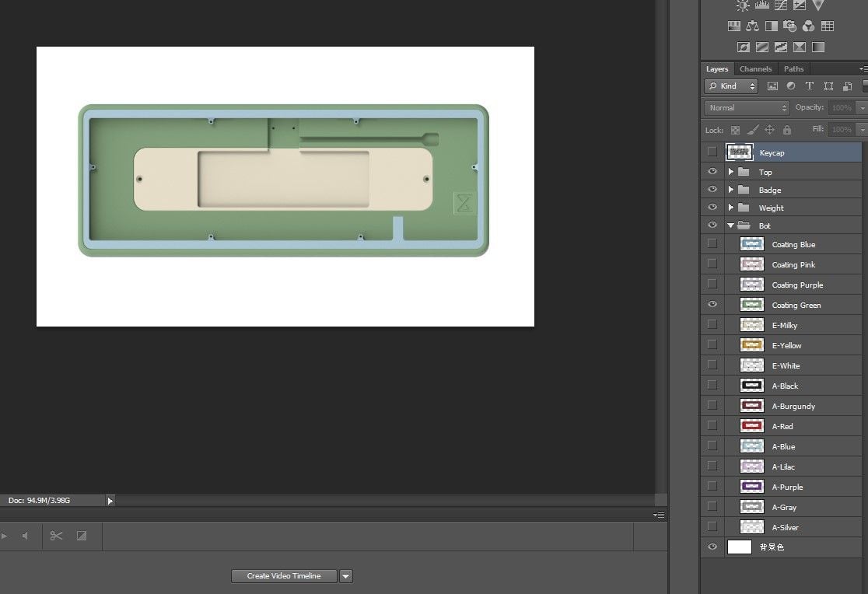Click Create Video Timeline button
The image size is (868, 594).
(283, 576)
